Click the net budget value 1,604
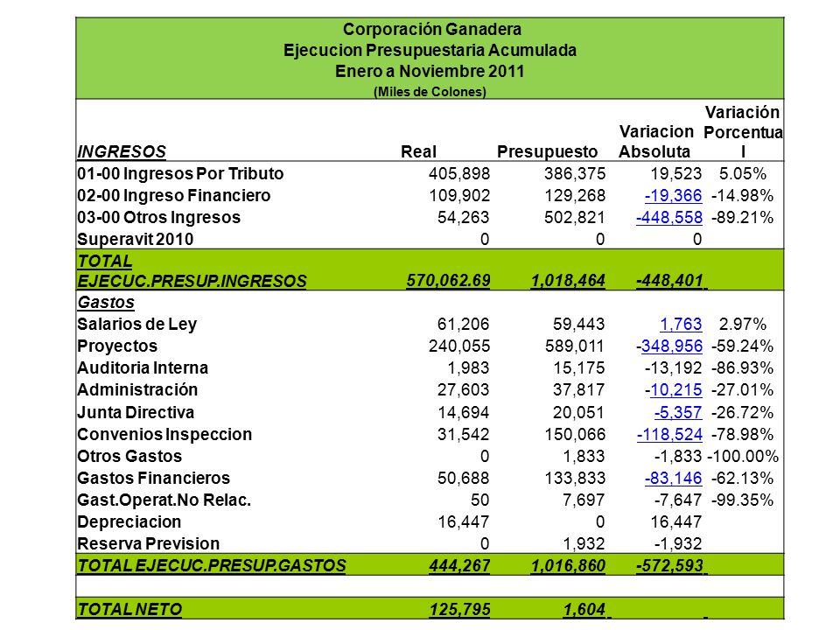Image resolution: width=840 pixels, height=630 pixels. point(584,609)
